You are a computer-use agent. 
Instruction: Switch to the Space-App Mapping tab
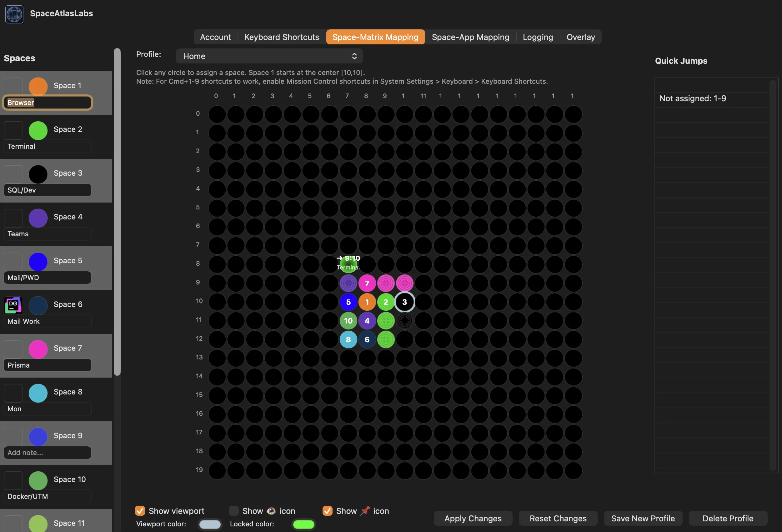(x=470, y=37)
